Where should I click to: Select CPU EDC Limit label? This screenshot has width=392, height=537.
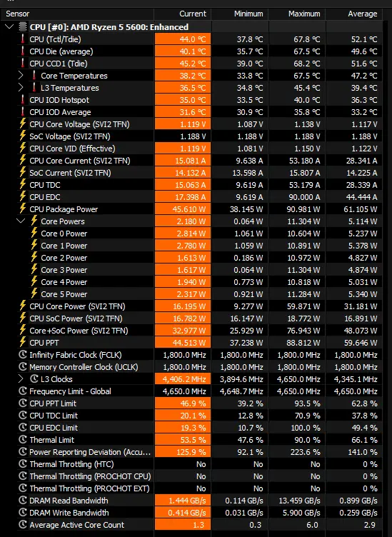pyautogui.click(x=54, y=428)
